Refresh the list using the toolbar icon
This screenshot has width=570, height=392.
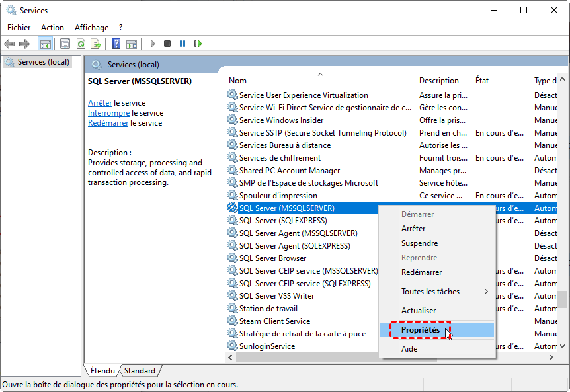point(81,44)
